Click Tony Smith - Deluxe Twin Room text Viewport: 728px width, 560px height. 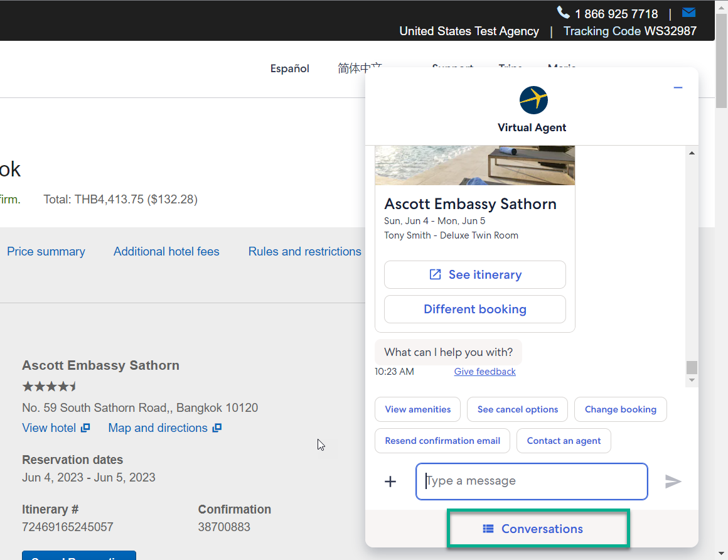coord(451,235)
